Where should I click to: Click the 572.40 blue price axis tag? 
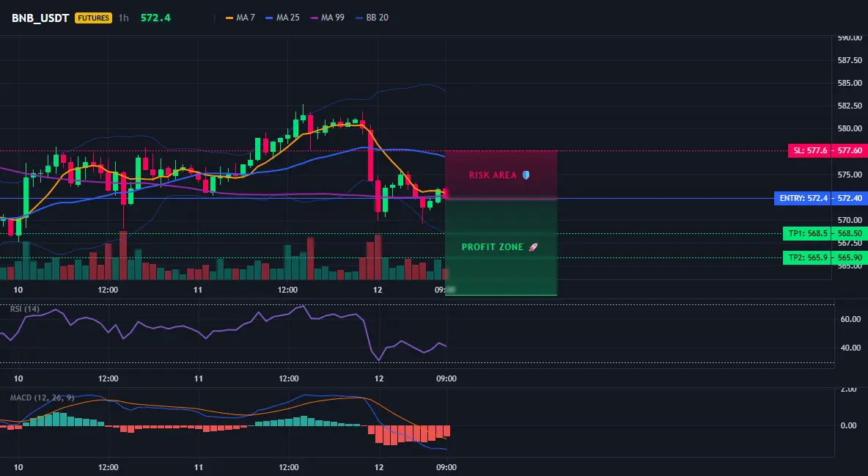pyautogui.click(x=849, y=198)
